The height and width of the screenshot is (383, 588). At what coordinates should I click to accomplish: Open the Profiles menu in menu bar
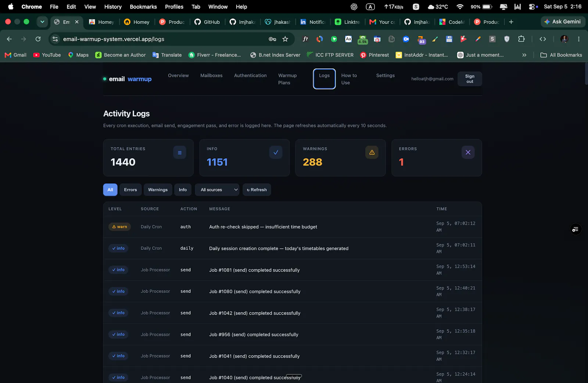click(x=174, y=7)
